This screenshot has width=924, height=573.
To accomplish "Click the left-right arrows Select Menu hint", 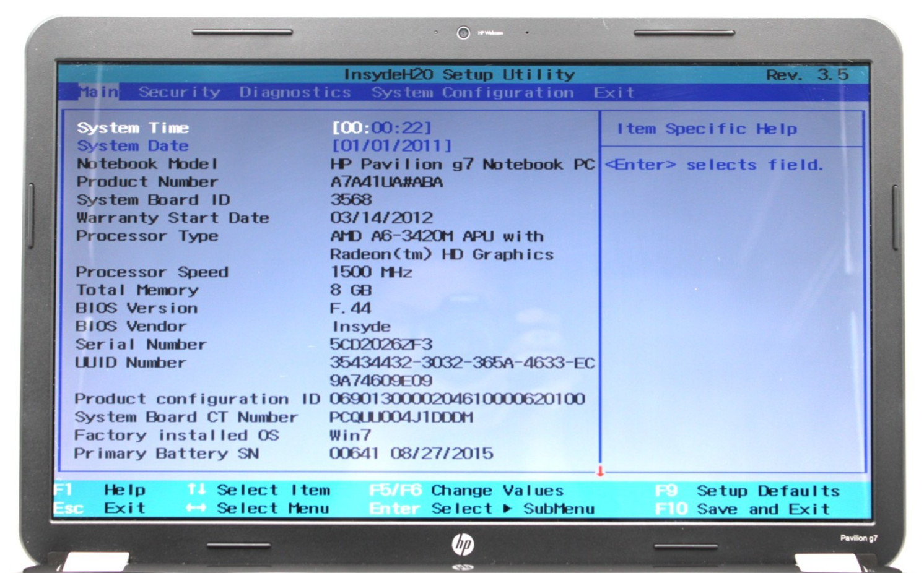I will (x=258, y=508).
